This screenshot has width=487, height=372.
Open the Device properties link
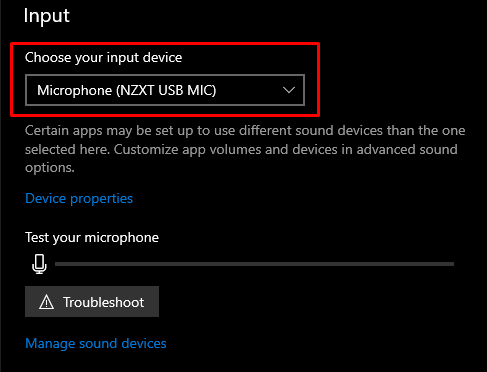pos(79,199)
